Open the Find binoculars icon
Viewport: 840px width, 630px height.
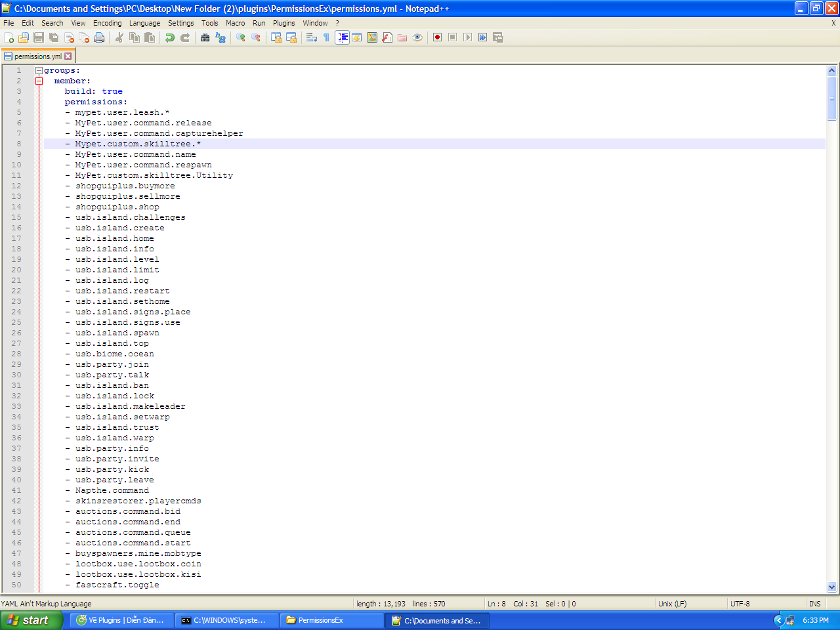pyautogui.click(x=205, y=37)
